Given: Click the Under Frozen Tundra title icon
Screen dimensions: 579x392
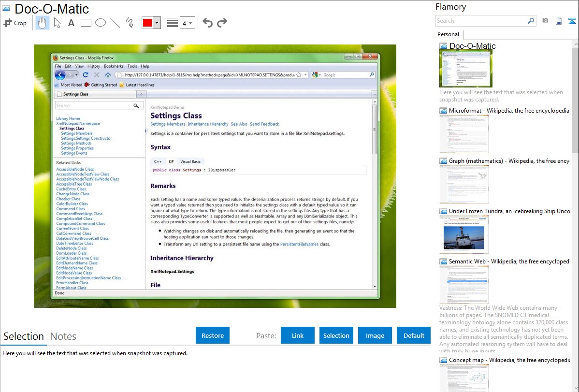Looking at the screenshot, I should click(x=443, y=211).
